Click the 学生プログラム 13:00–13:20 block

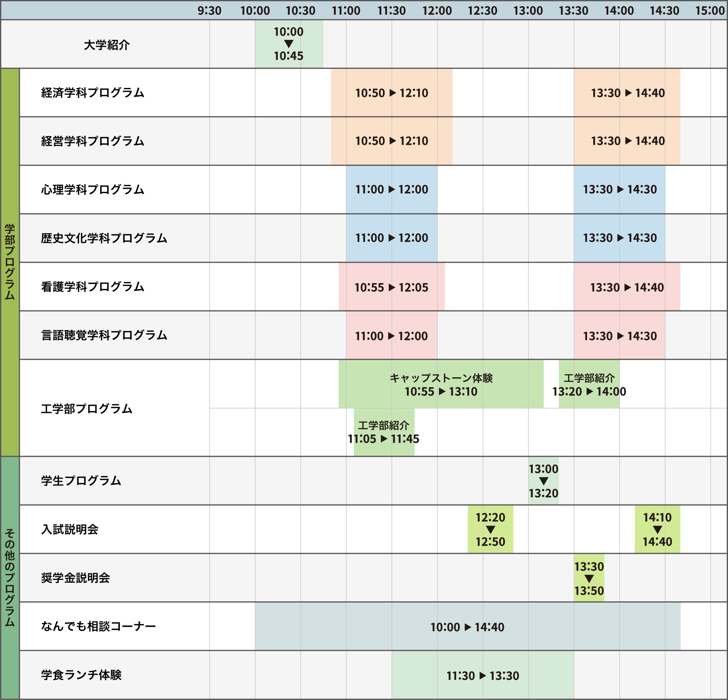click(543, 481)
